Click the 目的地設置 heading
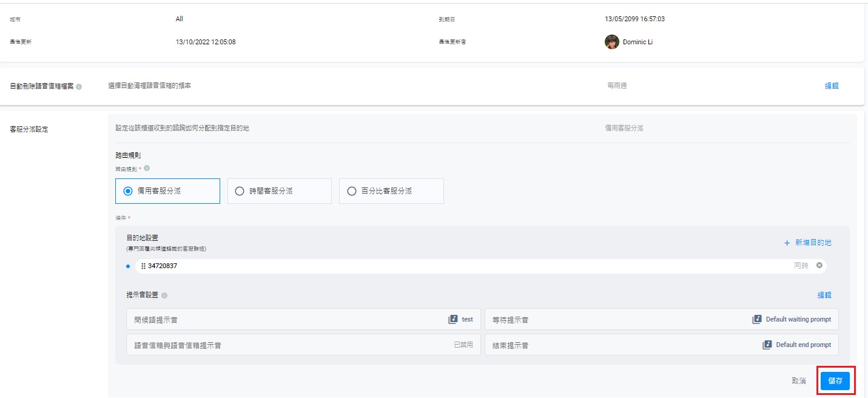868x398 pixels. 143,238
